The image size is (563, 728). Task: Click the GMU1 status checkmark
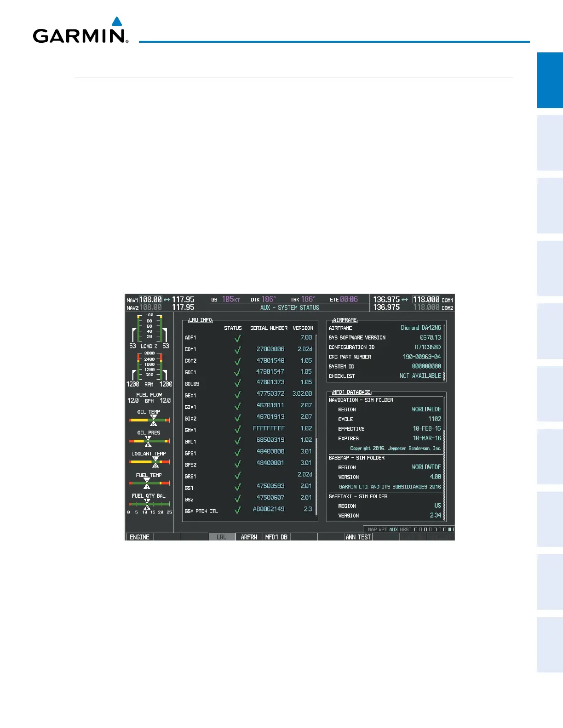point(237,441)
